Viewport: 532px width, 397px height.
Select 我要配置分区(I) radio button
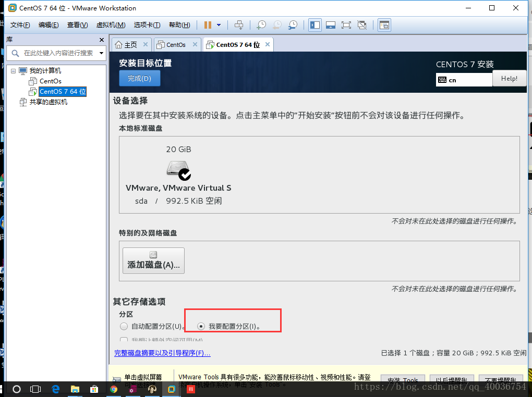(x=201, y=327)
